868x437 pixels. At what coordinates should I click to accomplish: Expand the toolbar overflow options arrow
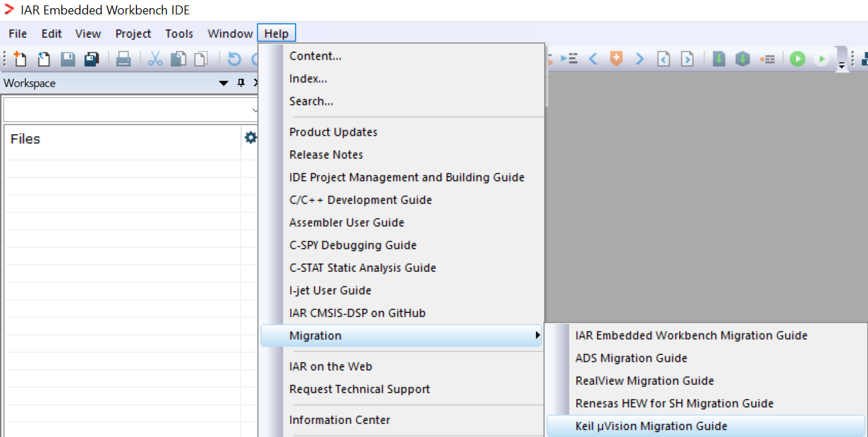coord(841,65)
